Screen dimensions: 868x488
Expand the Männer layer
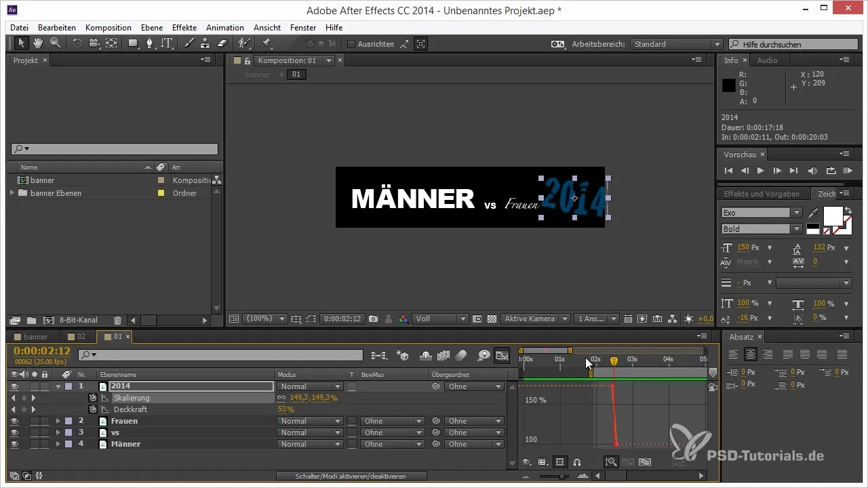coord(58,444)
